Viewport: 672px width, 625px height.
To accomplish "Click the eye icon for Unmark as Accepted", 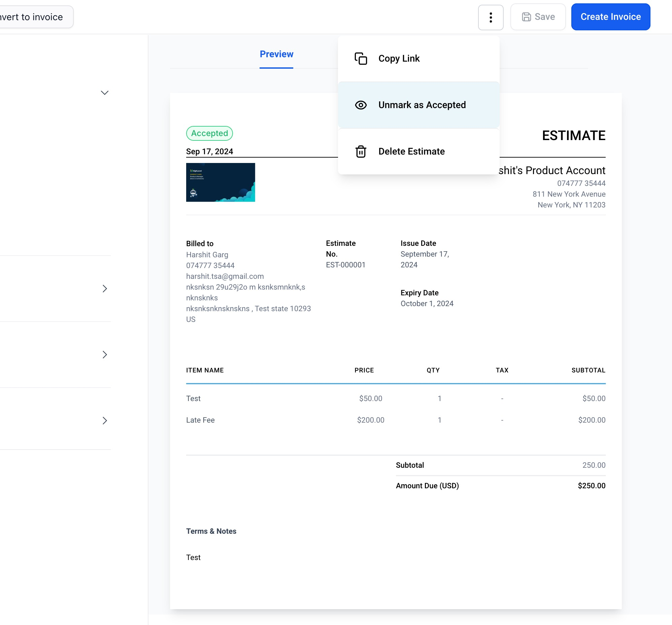I will pyautogui.click(x=361, y=105).
